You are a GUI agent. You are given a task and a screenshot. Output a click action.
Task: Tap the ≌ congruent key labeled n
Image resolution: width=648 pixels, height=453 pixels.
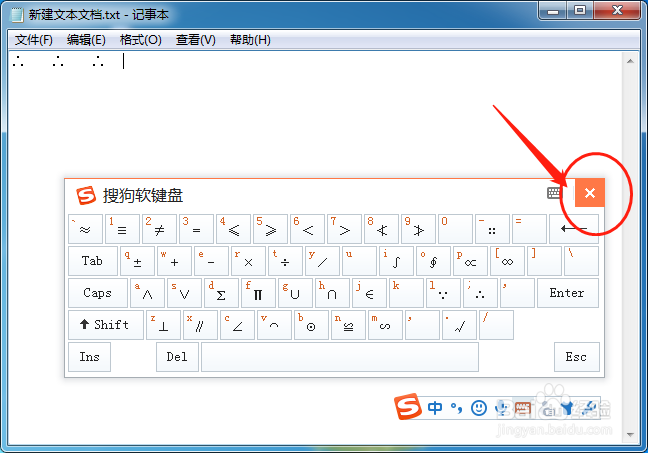348,325
